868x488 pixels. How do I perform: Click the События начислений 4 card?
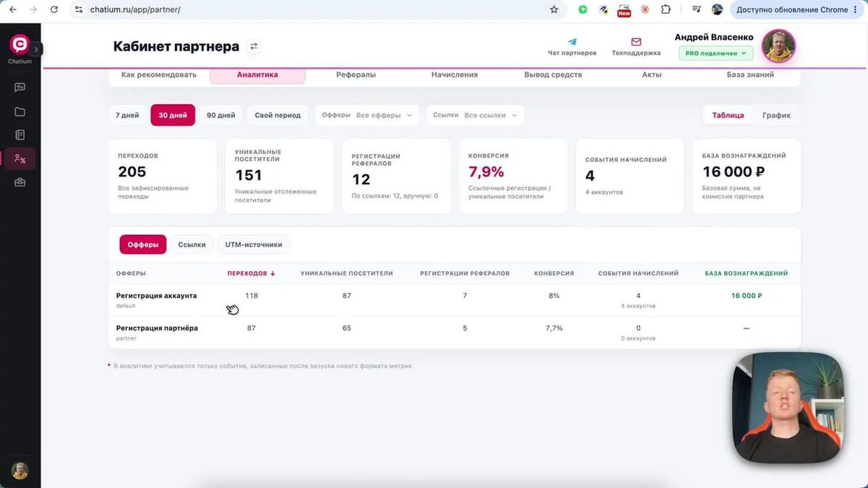click(x=630, y=176)
